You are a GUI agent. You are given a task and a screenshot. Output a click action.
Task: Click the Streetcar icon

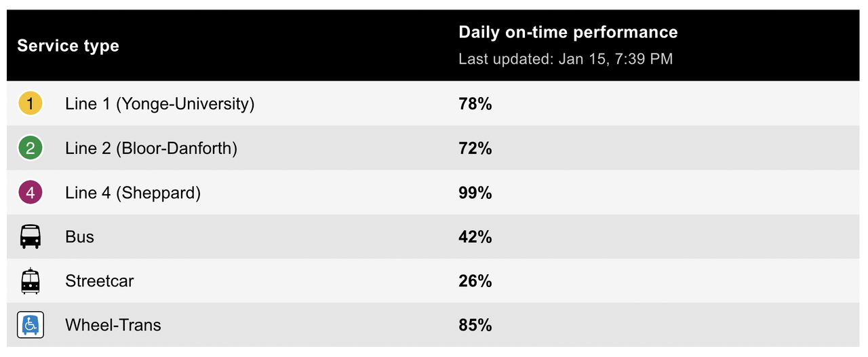tap(30, 281)
